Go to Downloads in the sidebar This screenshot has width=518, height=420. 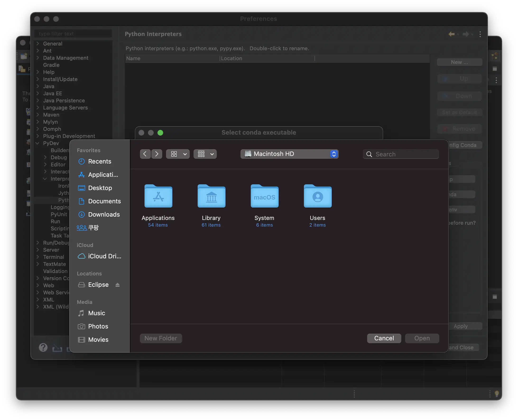(104, 214)
